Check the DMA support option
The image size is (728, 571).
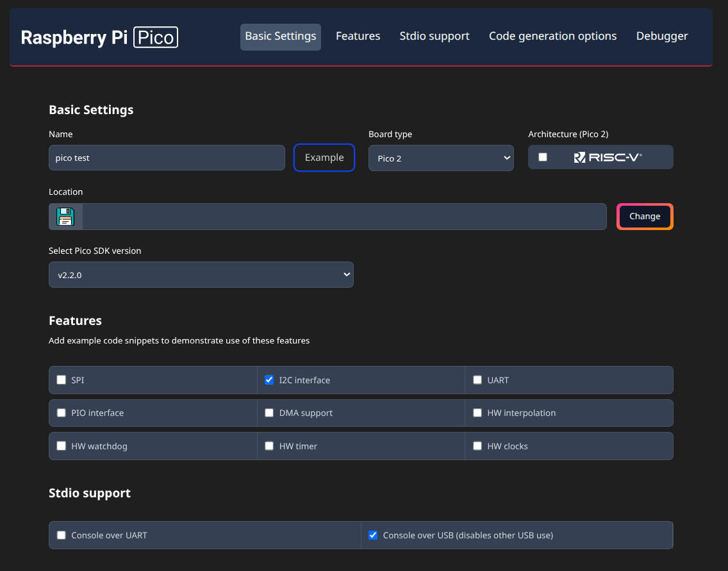(x=269, y=413)
